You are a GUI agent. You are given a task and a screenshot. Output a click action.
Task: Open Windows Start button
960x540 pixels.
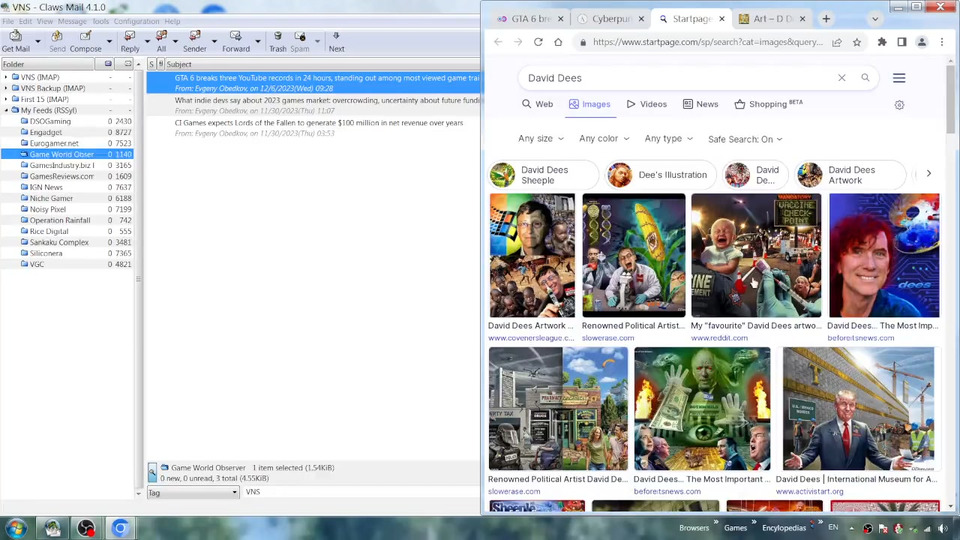click(17, 528)
